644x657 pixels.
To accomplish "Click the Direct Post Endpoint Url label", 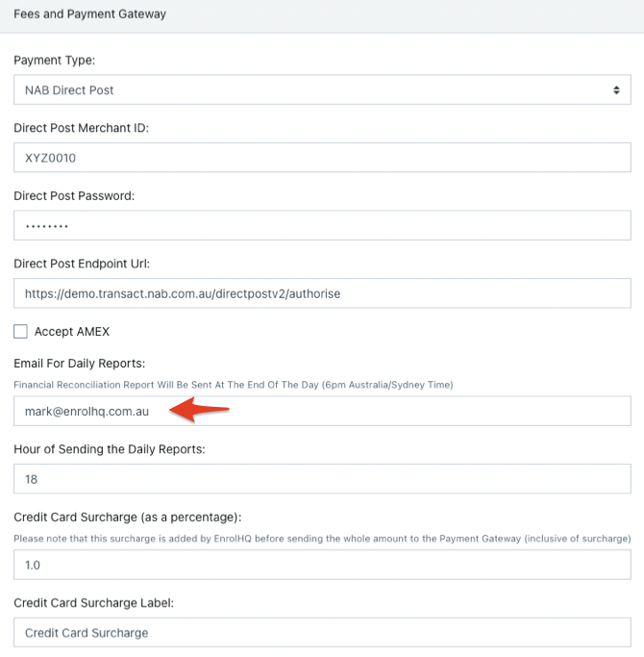I will (82, 264).
